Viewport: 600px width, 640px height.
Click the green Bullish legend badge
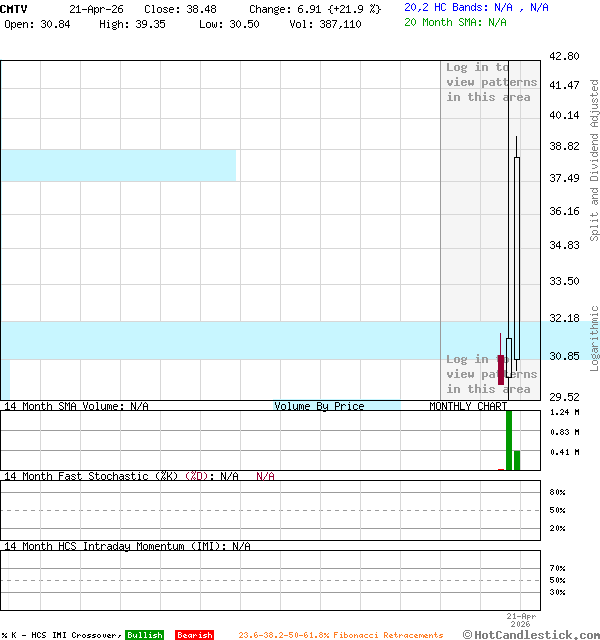(144, 635)
